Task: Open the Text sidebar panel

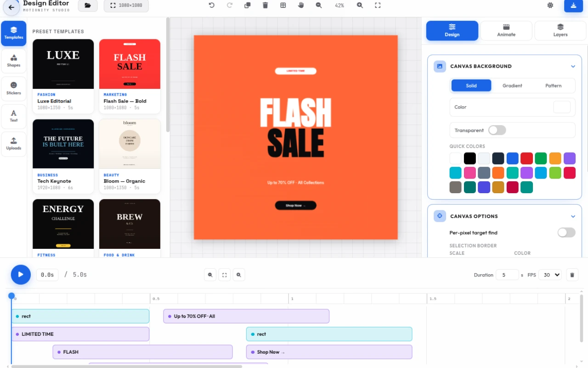Action: (x=14, y=116)
